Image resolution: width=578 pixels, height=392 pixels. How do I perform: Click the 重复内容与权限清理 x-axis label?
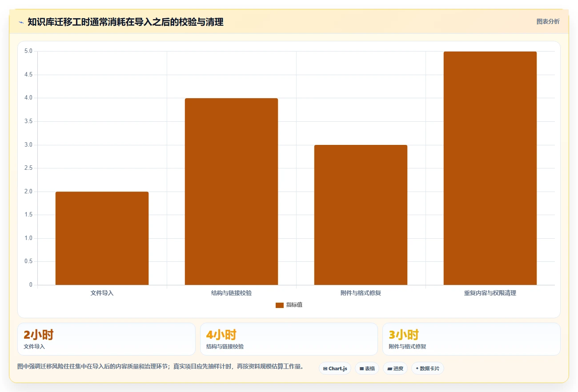click(490, 293)
